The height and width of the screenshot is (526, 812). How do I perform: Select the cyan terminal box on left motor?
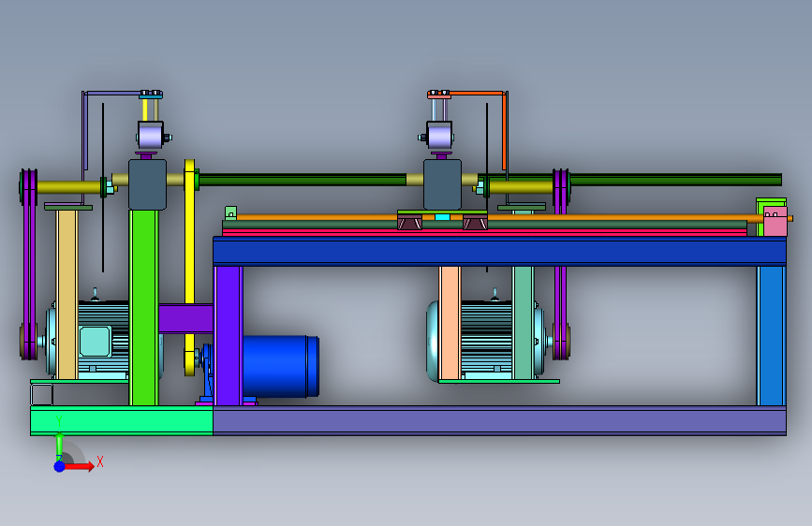95,342
